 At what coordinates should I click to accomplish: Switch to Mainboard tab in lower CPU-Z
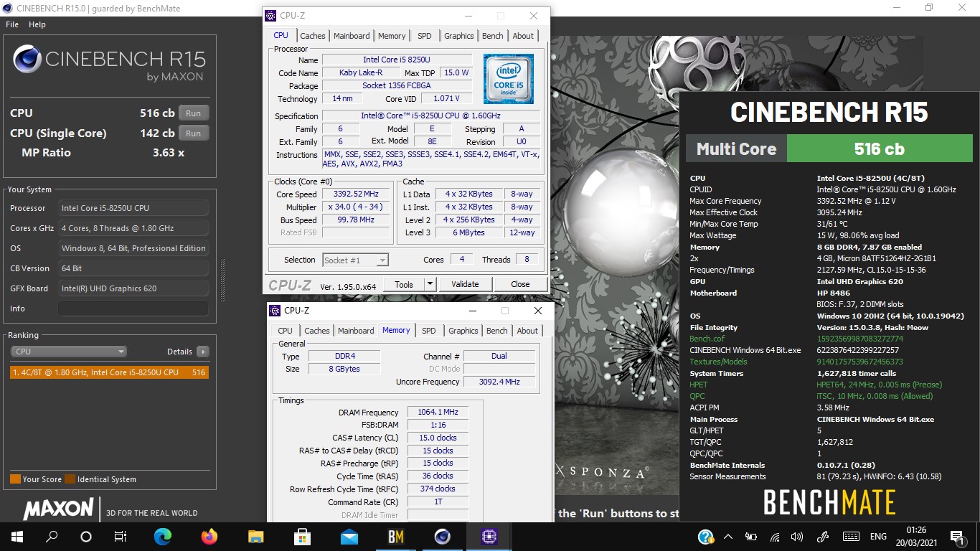tap(356, 331)
